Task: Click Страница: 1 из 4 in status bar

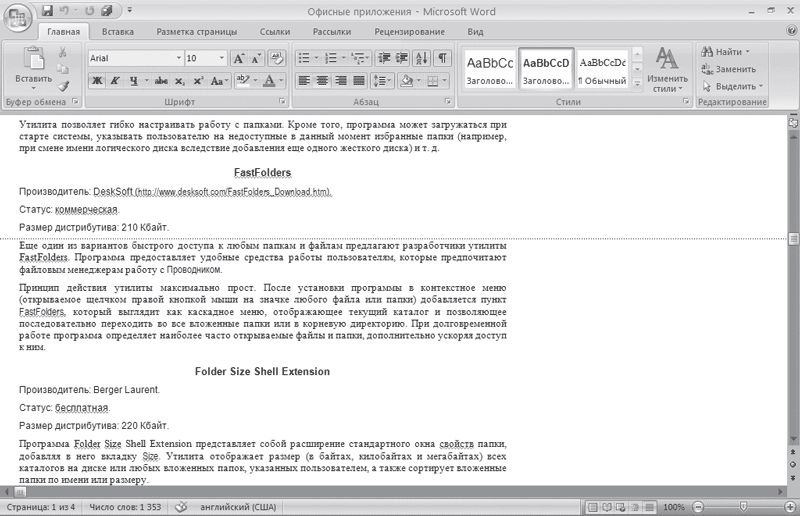Action: pos(41,507)
